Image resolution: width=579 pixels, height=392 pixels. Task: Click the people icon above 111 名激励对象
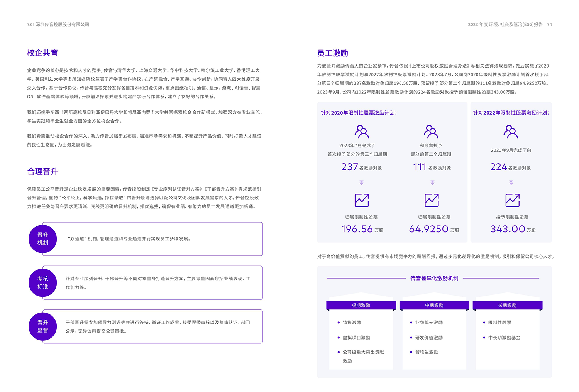tap(431, 132)
